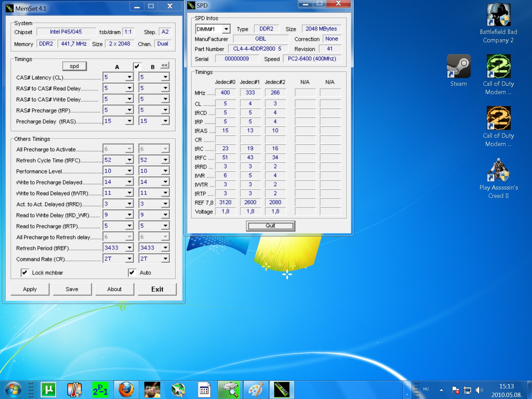Open the PhysX taskbar icon
Screen dimensions: 532x399
(x=152, y=390)
